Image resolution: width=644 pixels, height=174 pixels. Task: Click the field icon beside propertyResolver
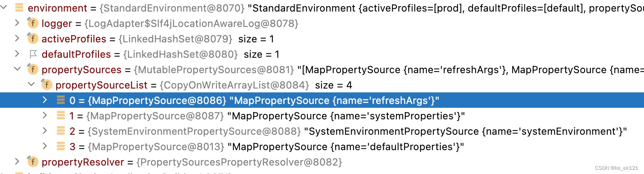click(33, 162)
